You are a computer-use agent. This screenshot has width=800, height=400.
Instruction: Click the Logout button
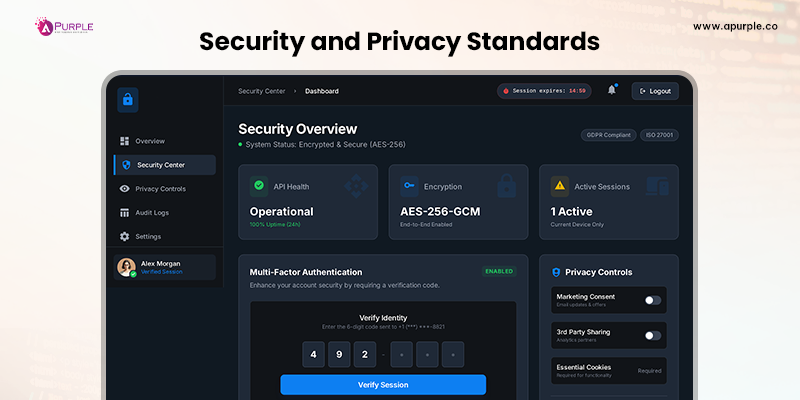[x=655, y=91]
